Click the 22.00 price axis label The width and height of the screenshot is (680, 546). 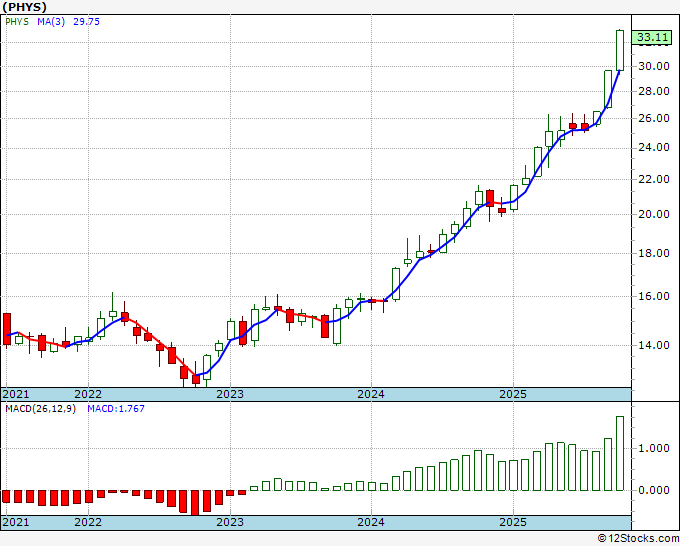pos(654,179)
